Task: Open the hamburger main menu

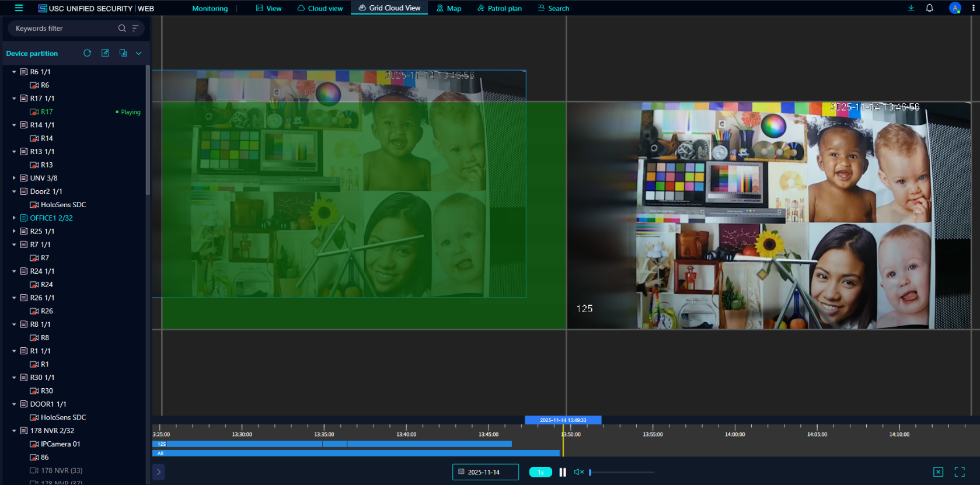Action: pyautogui.click(x=19, y=8)
